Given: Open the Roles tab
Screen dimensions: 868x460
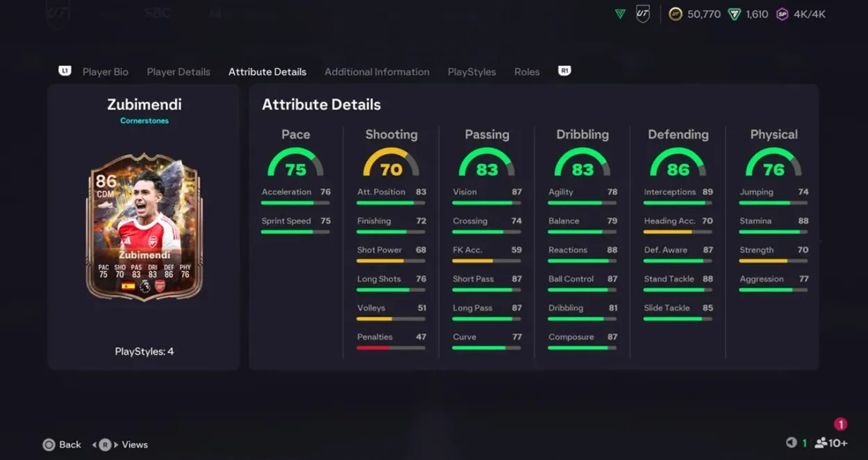Looking at the screenshot, I should click(x=527, y=71).
